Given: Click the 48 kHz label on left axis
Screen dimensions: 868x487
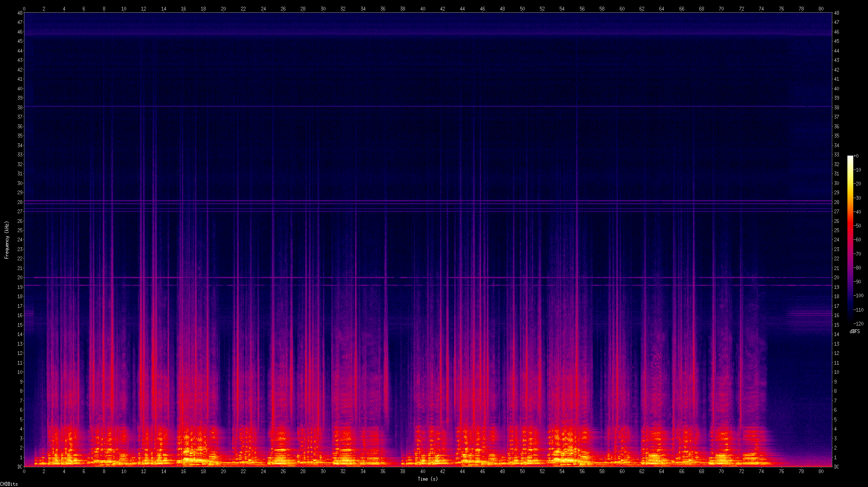Looking at the screenshot, I should click(20, 13).
